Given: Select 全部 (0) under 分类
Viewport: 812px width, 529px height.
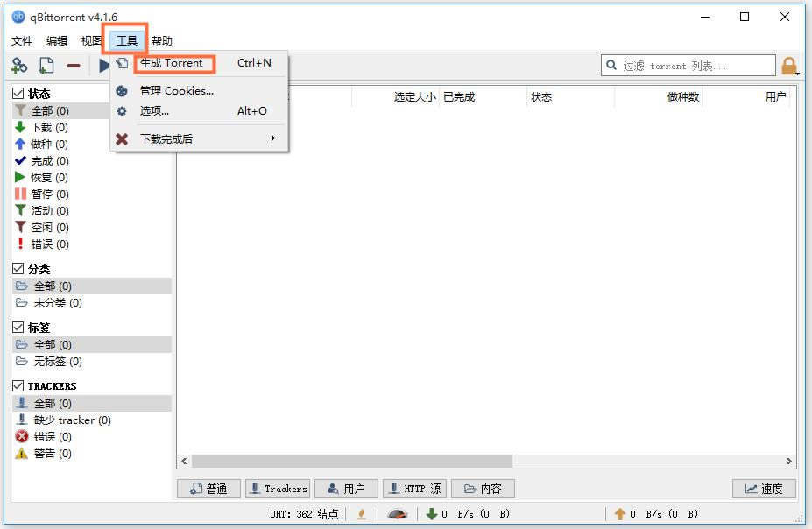Looking at the screenshot, I should (x=92, y=286).
